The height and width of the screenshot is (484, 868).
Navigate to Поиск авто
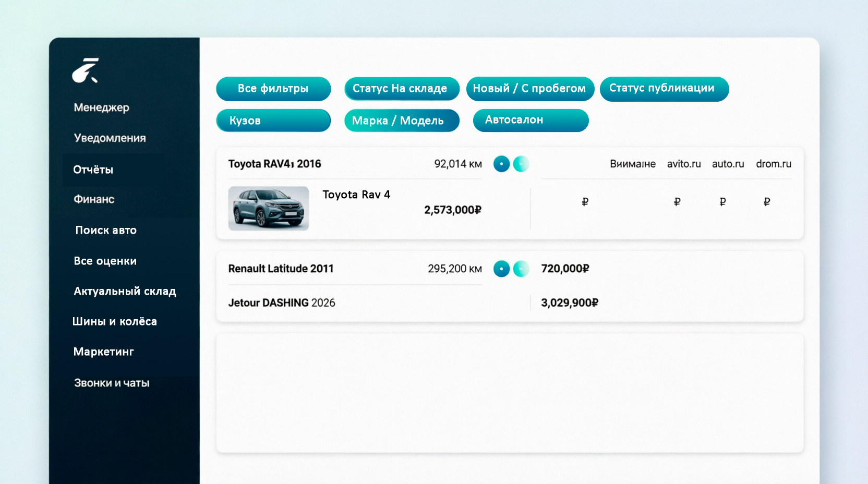[106, 230]
